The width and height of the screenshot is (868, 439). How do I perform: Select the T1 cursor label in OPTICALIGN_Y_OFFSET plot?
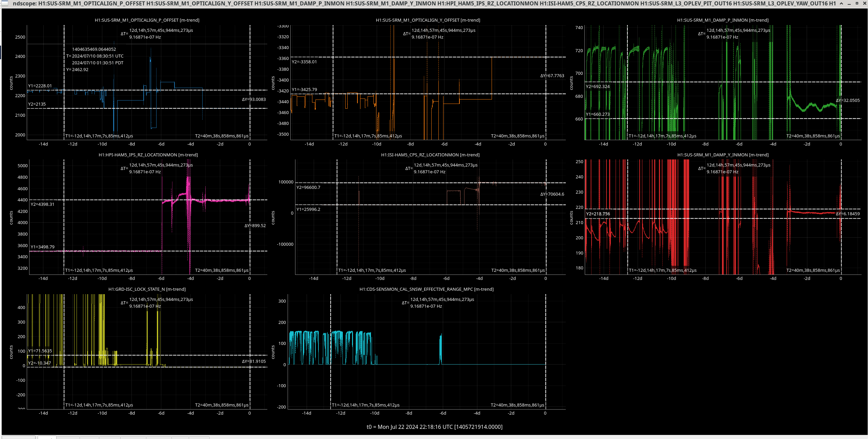click(368, 136)
